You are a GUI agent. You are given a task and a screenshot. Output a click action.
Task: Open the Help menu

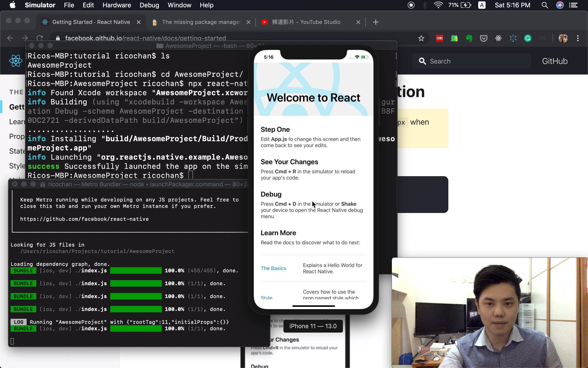[206, 5]
